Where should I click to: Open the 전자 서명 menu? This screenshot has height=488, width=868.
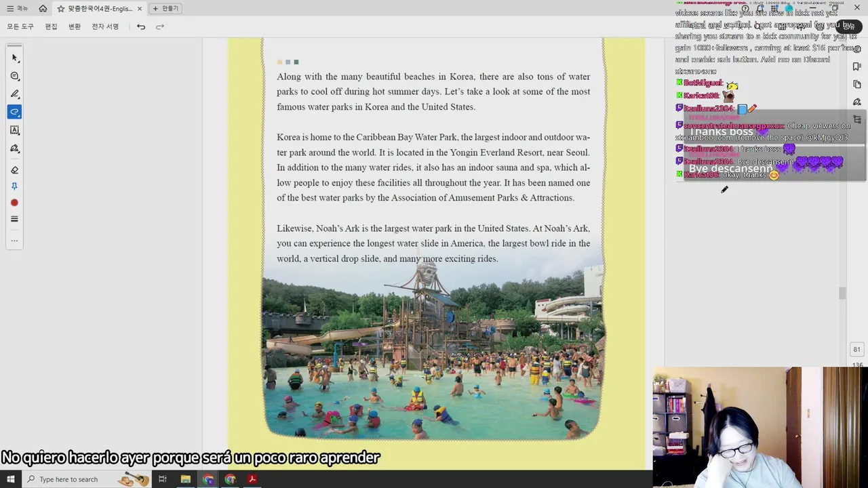[x=105, y=26]
